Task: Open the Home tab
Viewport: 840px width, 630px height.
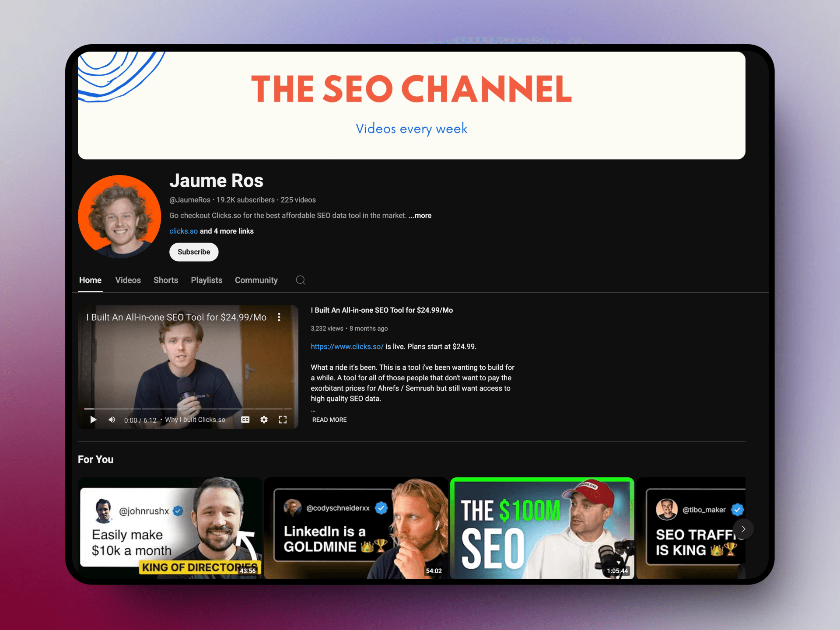Action: tap(91, 280)
